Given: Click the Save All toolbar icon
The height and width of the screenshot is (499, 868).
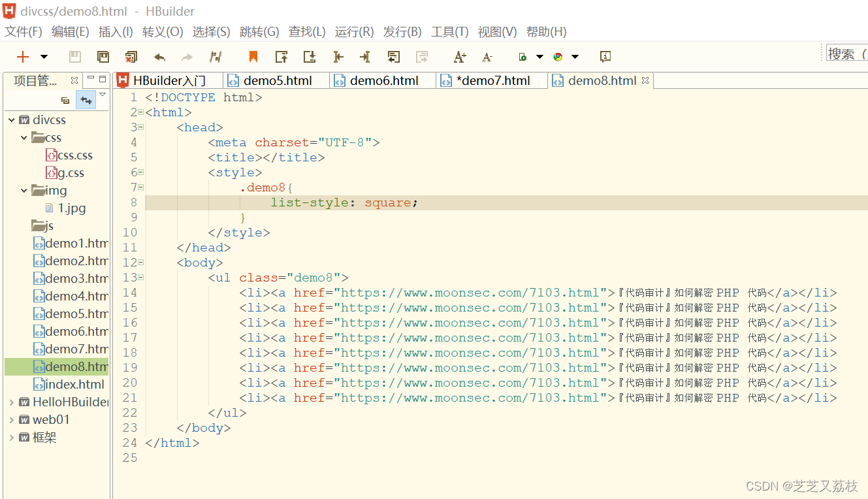Looking at the screenshot, I should pos(103,57).
